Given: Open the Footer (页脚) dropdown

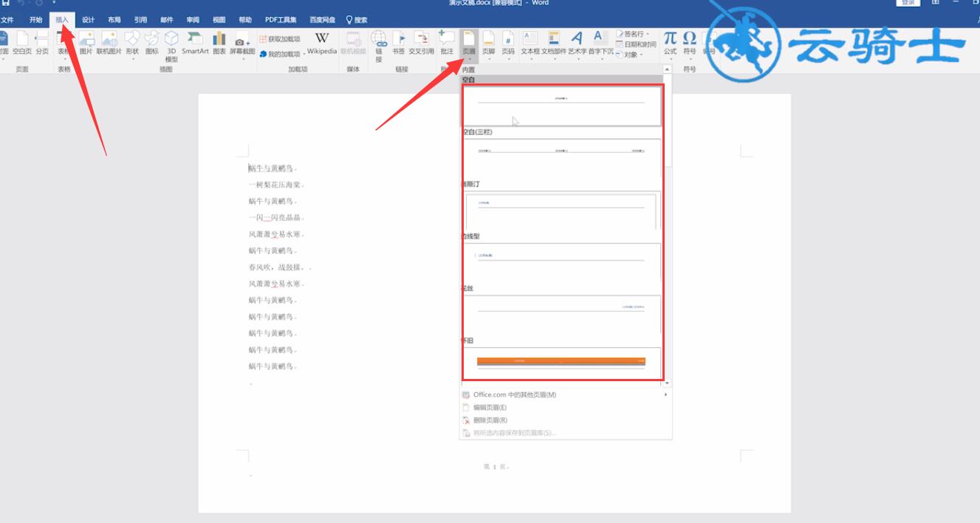Looking at the screenshot, I should pos(489,45).
